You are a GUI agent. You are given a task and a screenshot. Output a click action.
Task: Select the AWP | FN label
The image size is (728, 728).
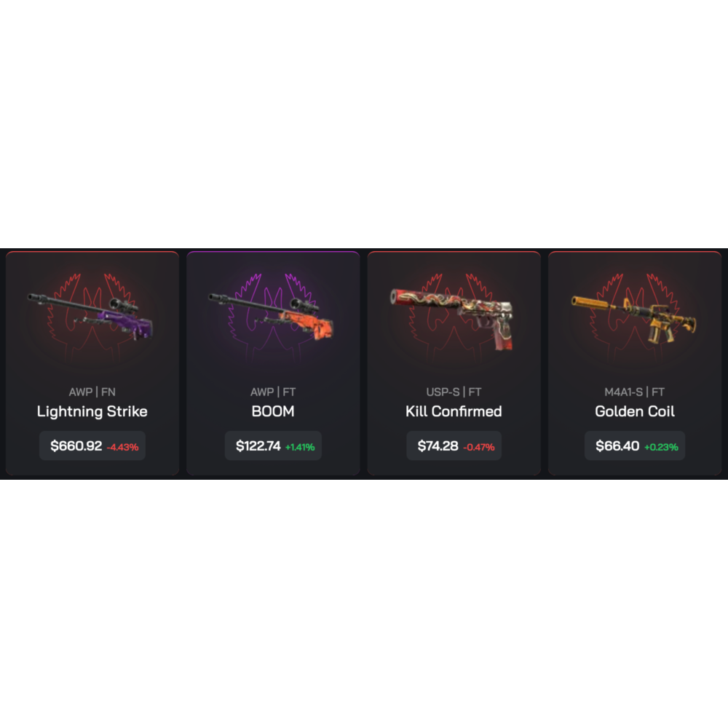click(92, 392)
